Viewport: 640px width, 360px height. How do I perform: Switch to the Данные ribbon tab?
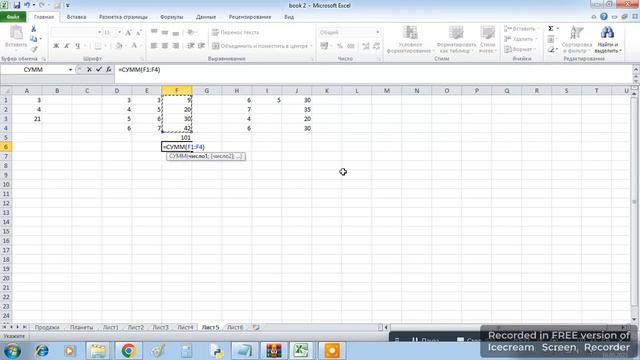click(206, 17)
